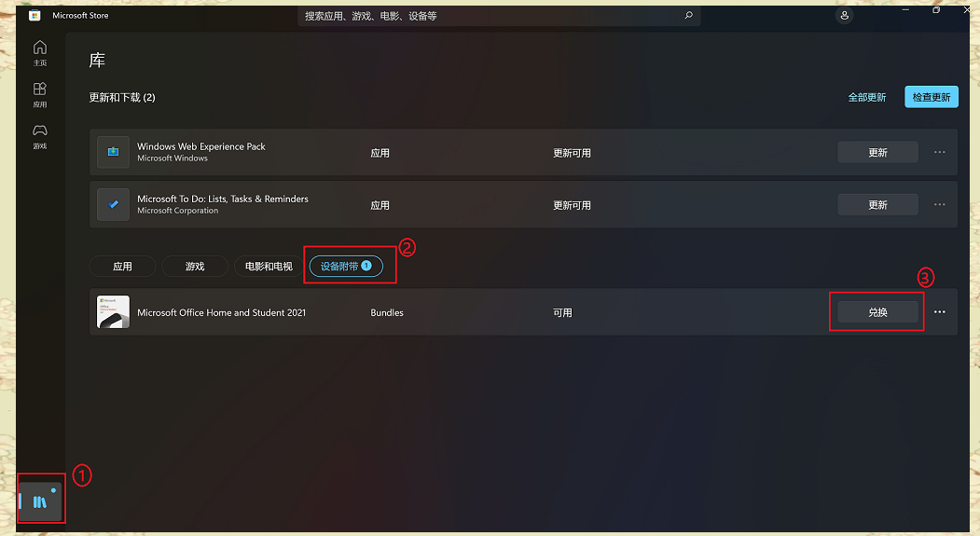
Task: Click 全部更新 to update all
Action: coord(867,98)
